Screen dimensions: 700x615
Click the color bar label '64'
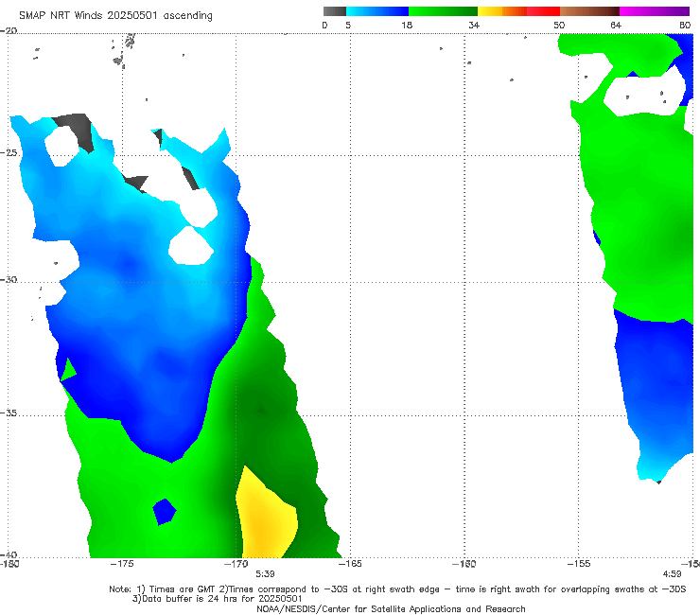tap(616, 26)
